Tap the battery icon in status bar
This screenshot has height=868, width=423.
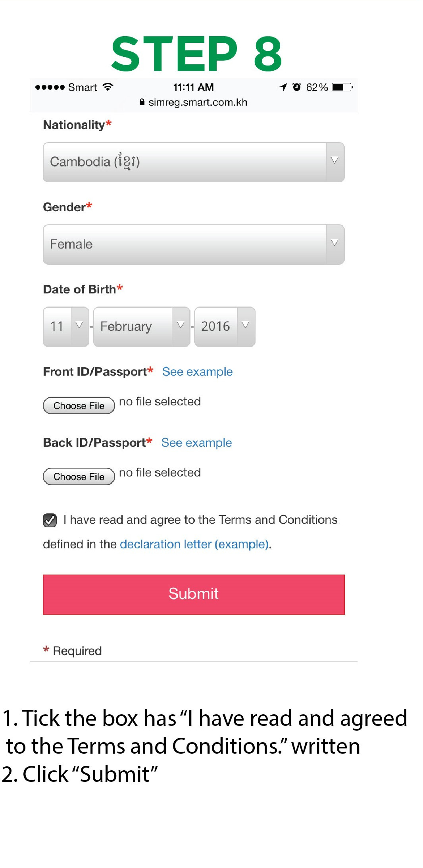tap(342, 87)
